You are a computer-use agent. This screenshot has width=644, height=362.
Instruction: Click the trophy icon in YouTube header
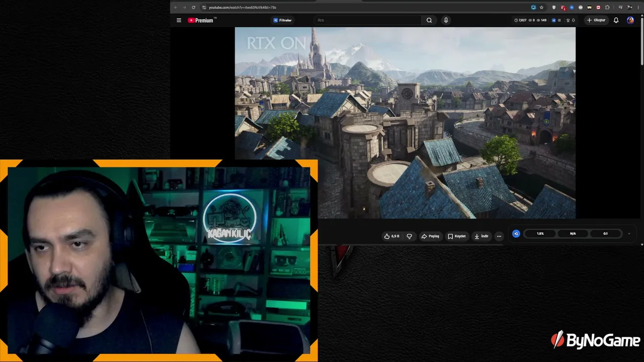(x=568, y=20)
